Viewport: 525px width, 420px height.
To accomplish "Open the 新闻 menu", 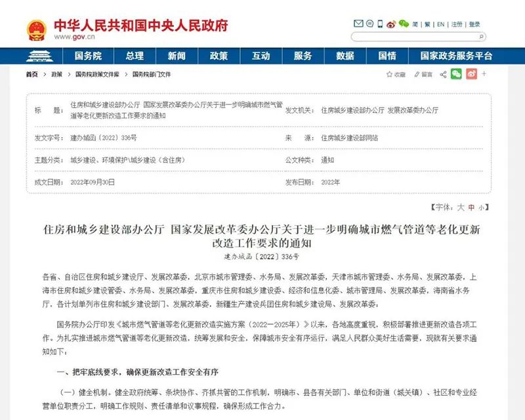I will click(x=177, y=56).
